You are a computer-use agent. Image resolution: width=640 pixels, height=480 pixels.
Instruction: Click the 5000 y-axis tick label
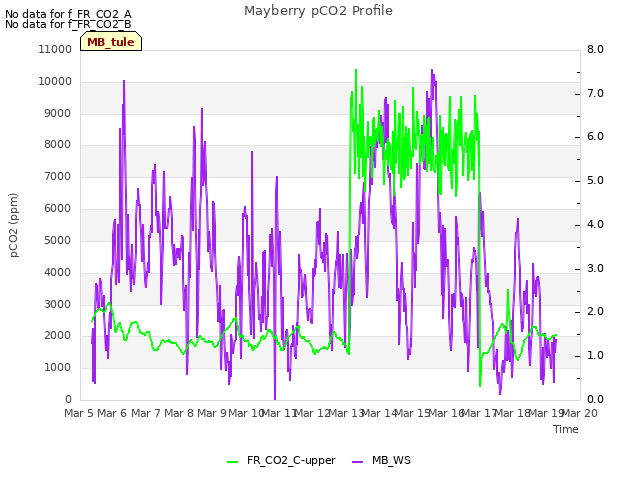point(58,240)
